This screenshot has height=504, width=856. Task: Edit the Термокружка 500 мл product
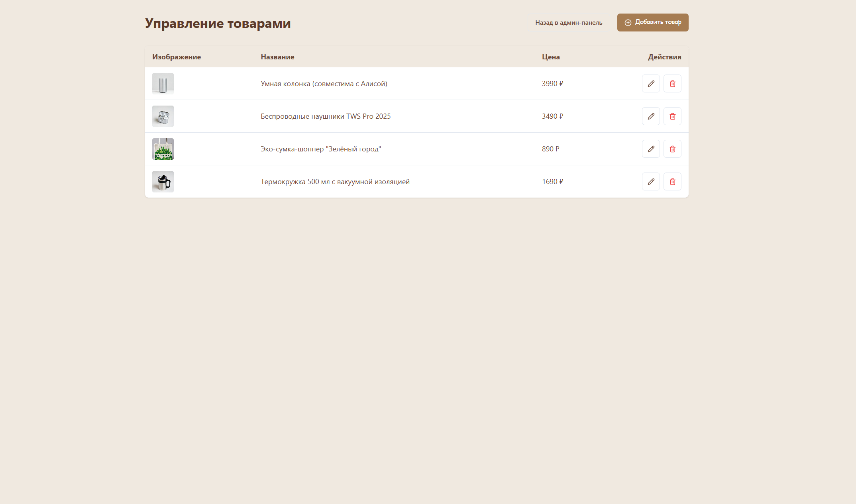[x=651, y=181]
